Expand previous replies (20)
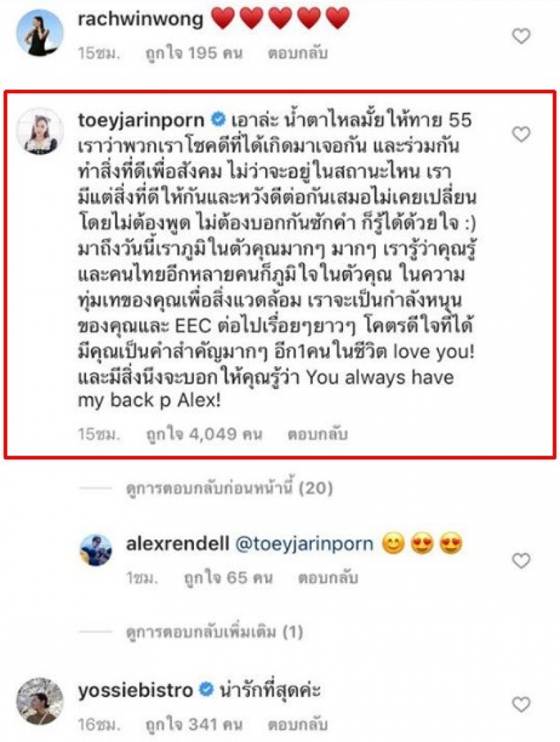The height and width of the screenshot is (742, 560). (x=229, y=487)
